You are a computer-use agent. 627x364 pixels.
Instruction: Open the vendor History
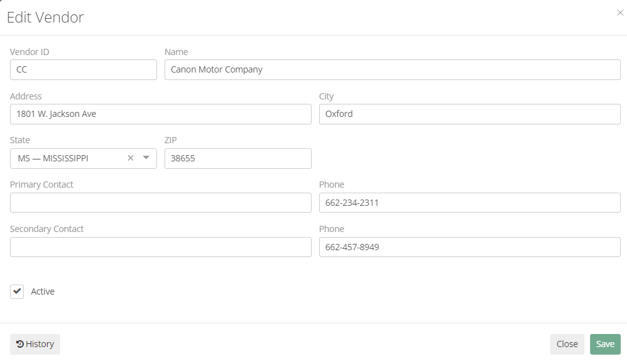coord(34,343)
